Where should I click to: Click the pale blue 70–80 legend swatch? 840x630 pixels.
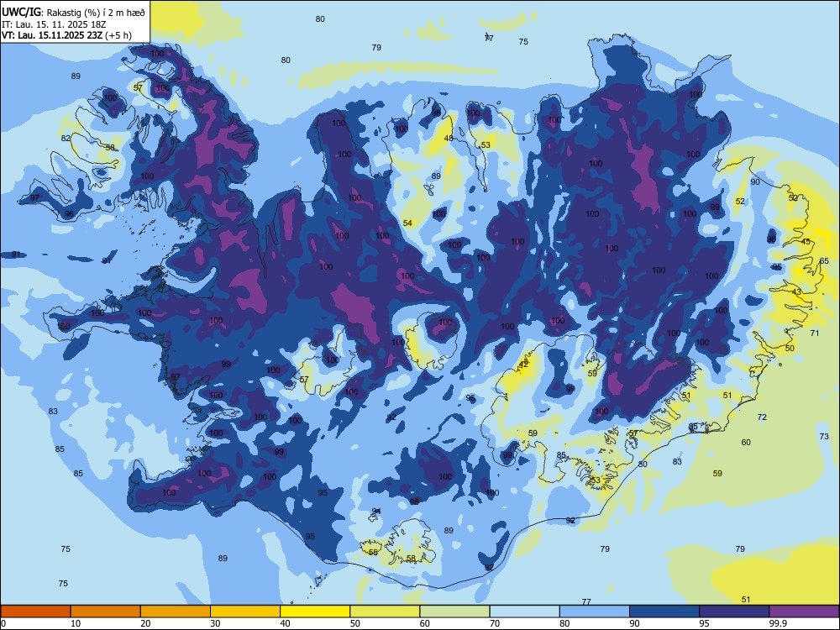pyautogui.click(x=525, y=612)
